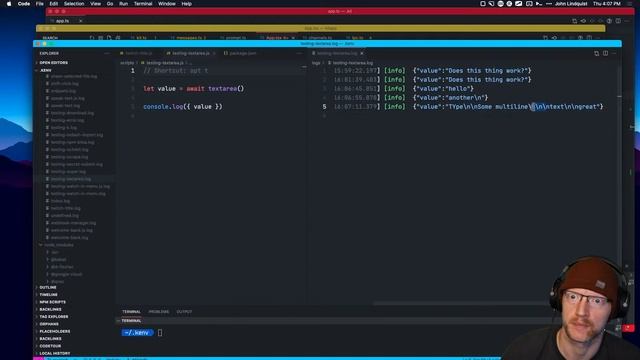Click the Thu 4:07 PM clock

coord(607,4)
